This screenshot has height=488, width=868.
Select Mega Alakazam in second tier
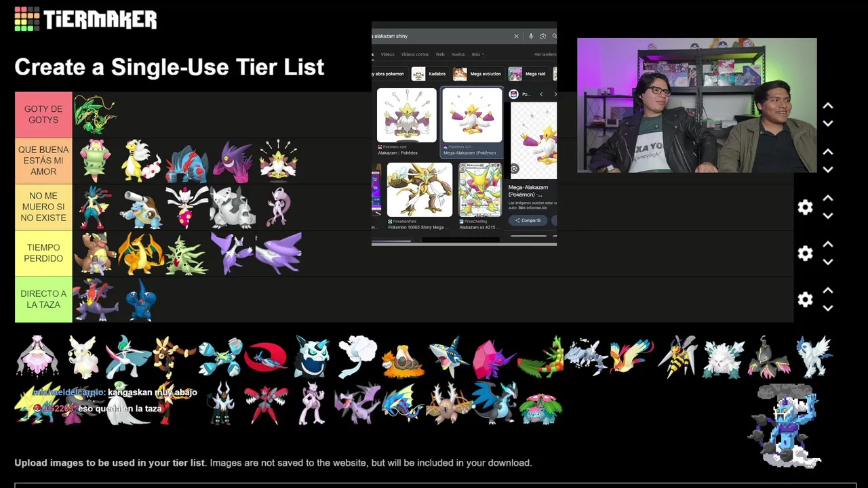point(279,160)
